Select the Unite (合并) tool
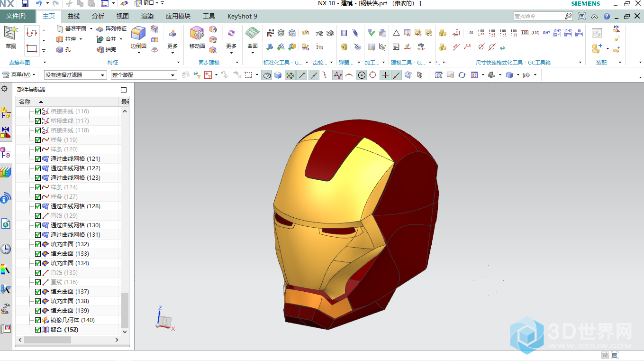Viewport: 644px width, 361px height. coord(107,39)
